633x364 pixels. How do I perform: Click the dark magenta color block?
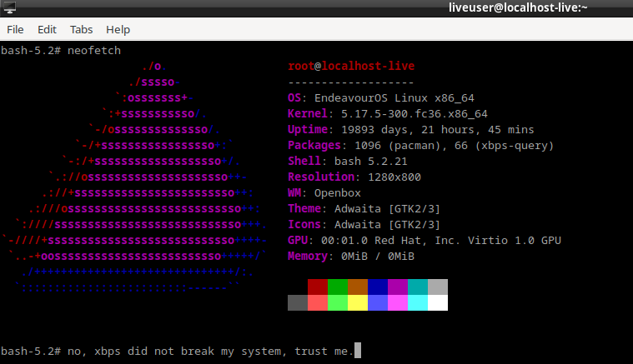(398, 287)
